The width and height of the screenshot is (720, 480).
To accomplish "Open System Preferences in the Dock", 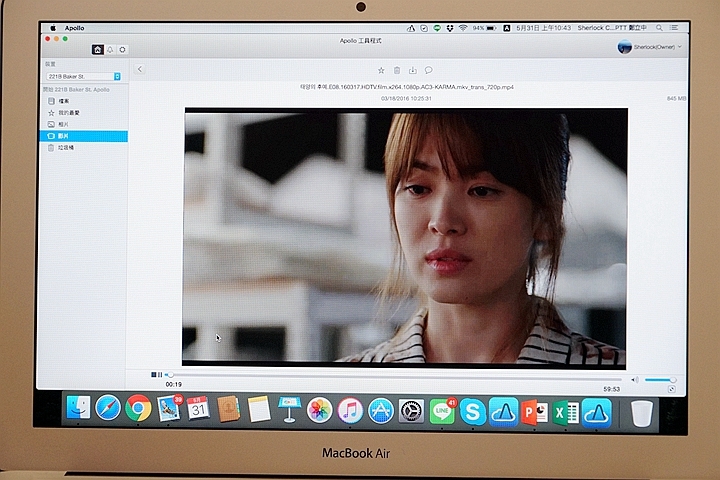I will [x=411, y=411].
